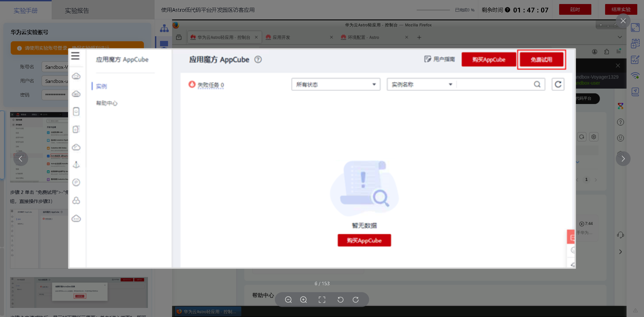The width and height of the screenshot is (644, 317).
Task: Close the 应用开发 Firefox tab
Action: tap(331, 37)
